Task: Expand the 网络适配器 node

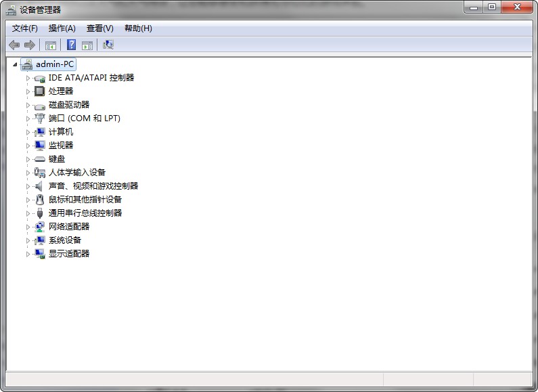Action: click(28, 227)
